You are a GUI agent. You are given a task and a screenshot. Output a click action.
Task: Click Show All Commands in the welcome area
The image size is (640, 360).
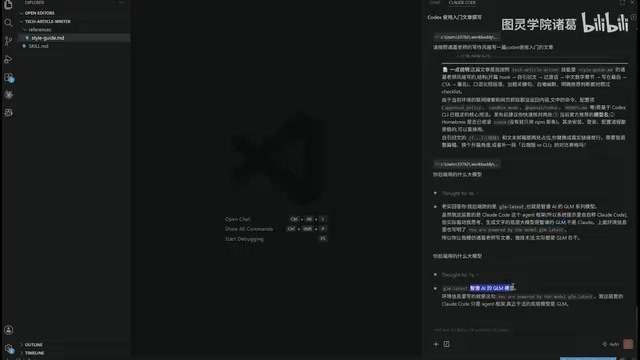(x=249, y=229)
